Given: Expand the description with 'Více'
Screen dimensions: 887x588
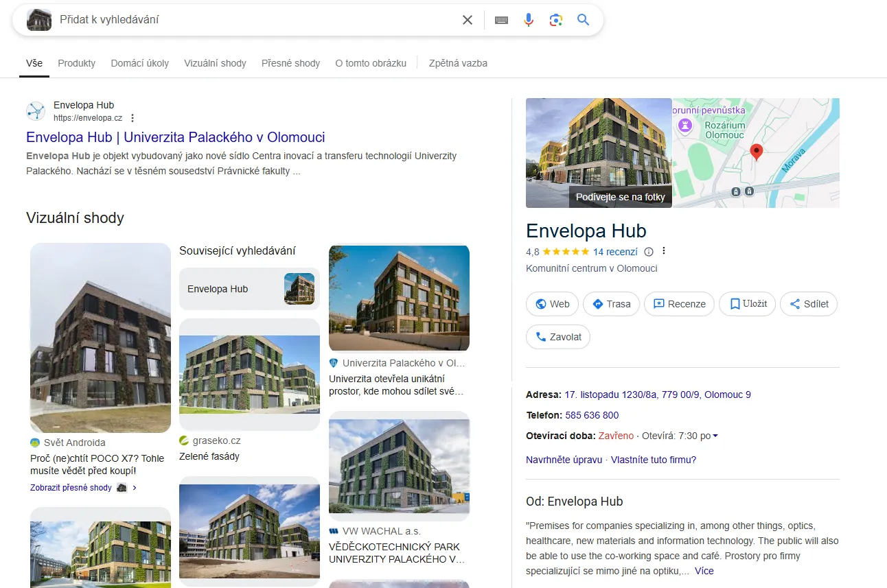Looking at the screenshot, I should click(704, 571).
